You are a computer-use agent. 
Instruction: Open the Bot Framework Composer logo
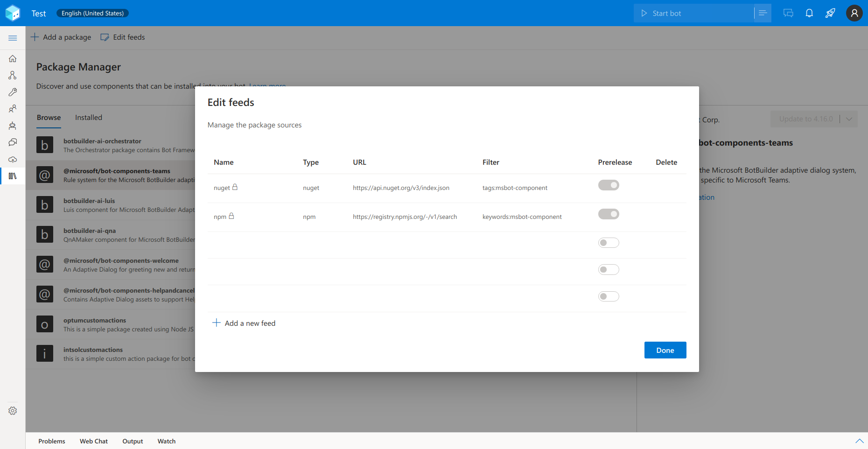point(13,13)
